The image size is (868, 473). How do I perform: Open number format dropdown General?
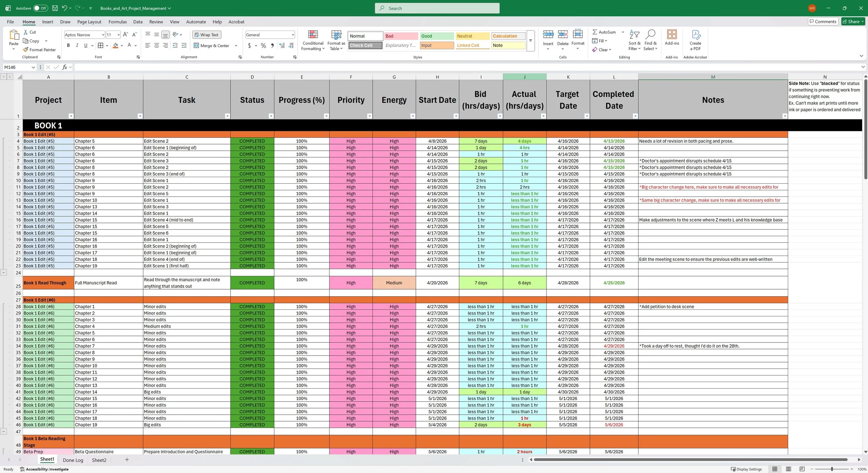tap(293, 35)
